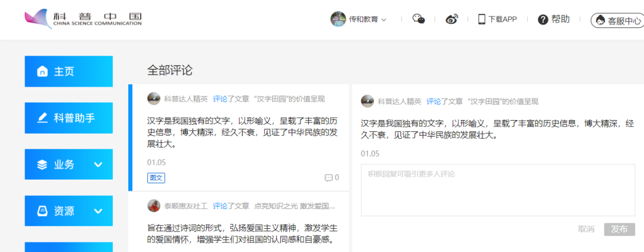644x252 pixels.
Task: Open the WeChat icon in header
Action: [419, 19]
